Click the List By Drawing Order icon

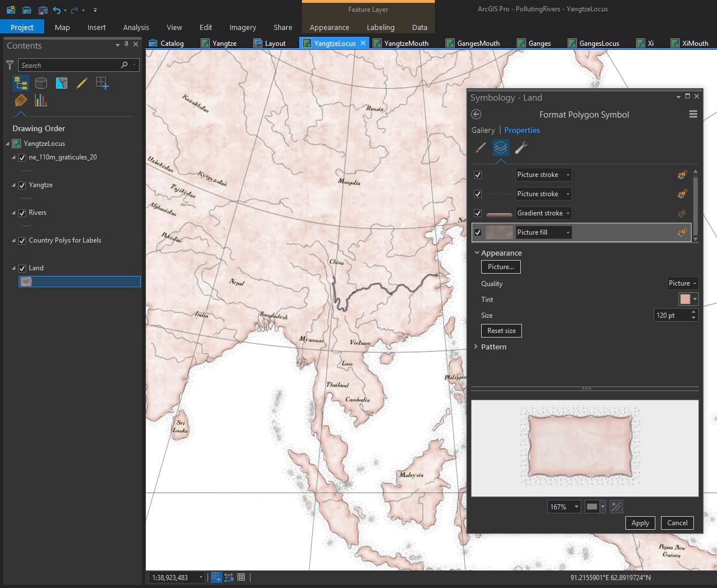(21, 84)
